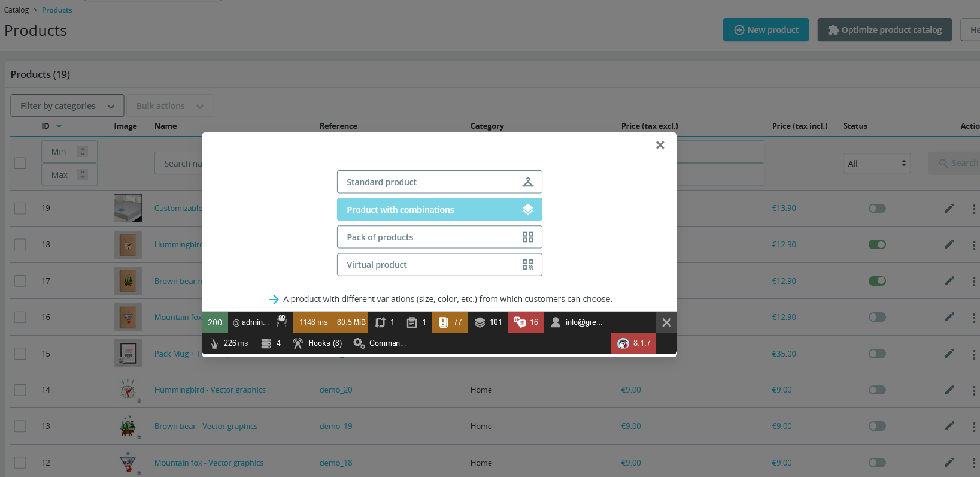Open the 200 status panel in debug toolbar
The height and width of the screenshot is (477, 980).
215,322
